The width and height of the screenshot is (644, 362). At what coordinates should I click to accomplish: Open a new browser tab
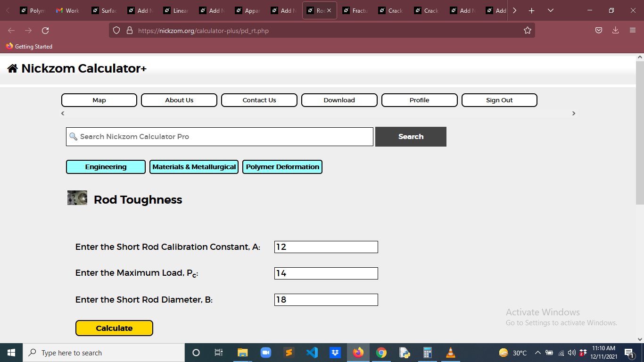coord(531,10)
